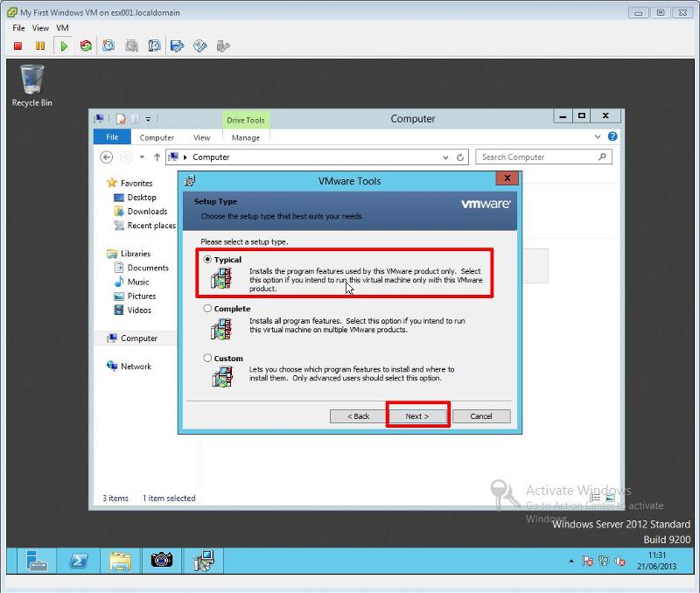Open the Quick Access Toolbar customize dropdown
This screenshot has width=700, height=593.
(x=148, y=119)
